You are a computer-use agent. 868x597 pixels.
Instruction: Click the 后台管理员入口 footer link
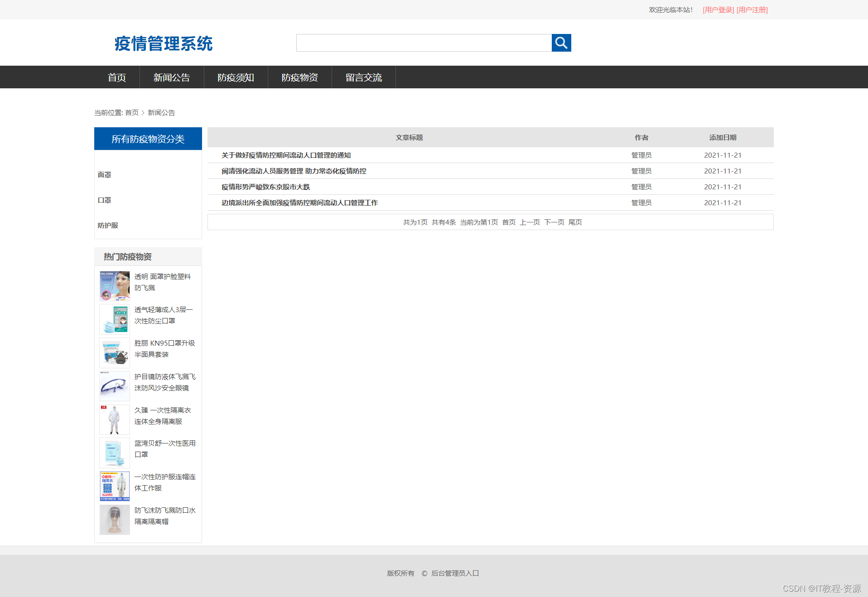point(455,573)
